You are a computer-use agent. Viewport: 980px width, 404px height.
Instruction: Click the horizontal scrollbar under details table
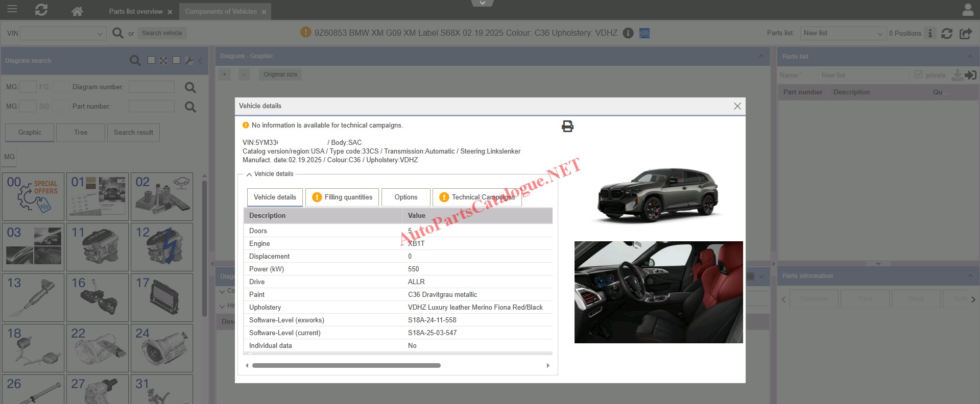(346, 366)
